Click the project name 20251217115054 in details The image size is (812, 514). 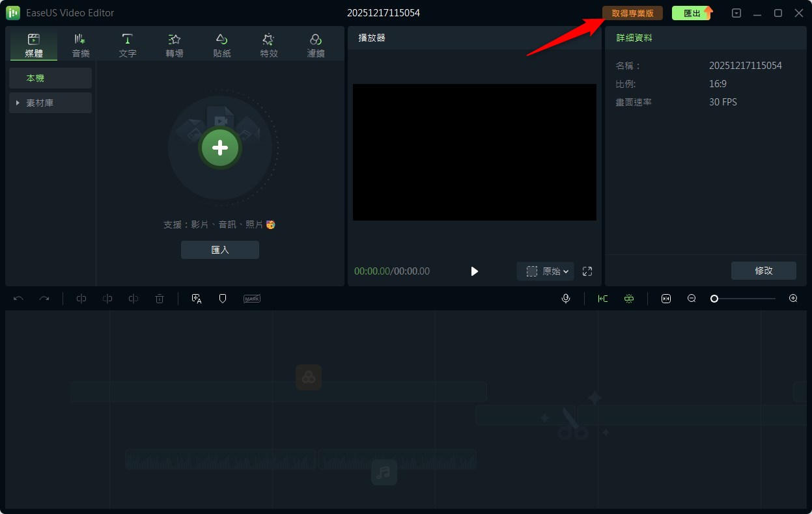click(746, 66)
